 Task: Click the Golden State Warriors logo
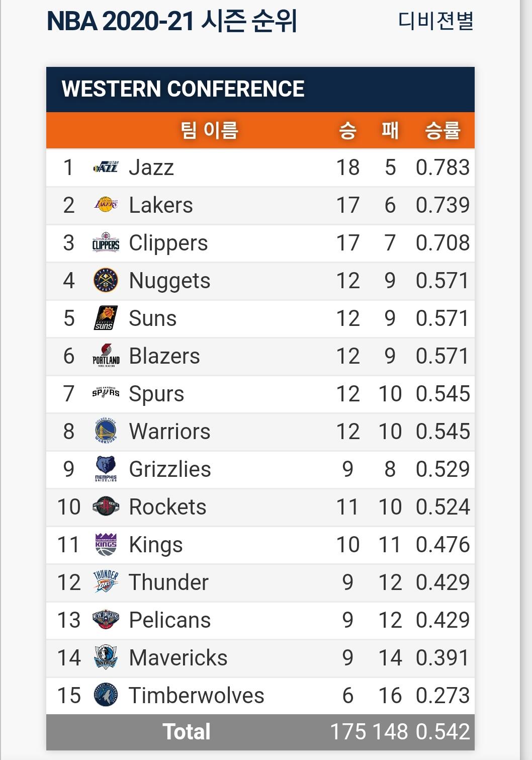tap(106, 431)
